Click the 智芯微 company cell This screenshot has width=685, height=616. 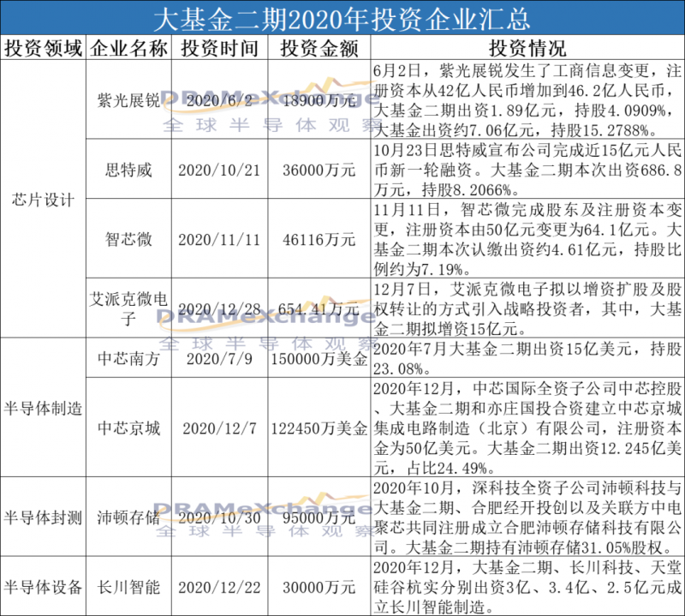click(128, 240)
